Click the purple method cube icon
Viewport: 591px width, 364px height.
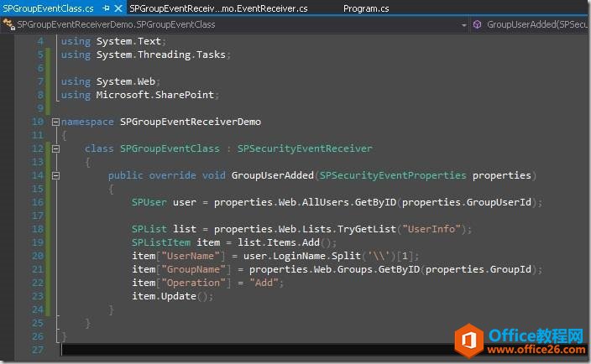(x=477, y=25)
